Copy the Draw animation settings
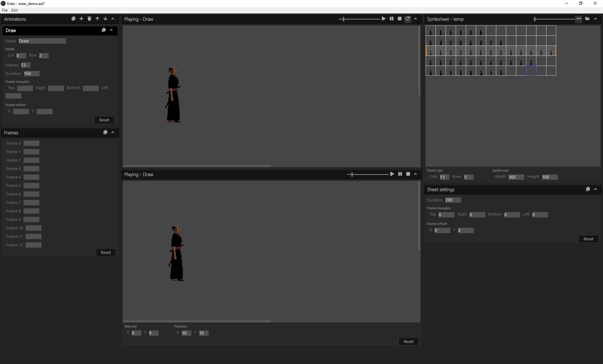The image size is (603, 364). coord(104,30)
